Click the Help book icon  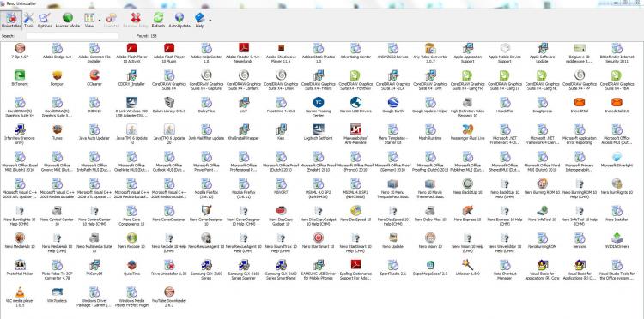point(199,18)
